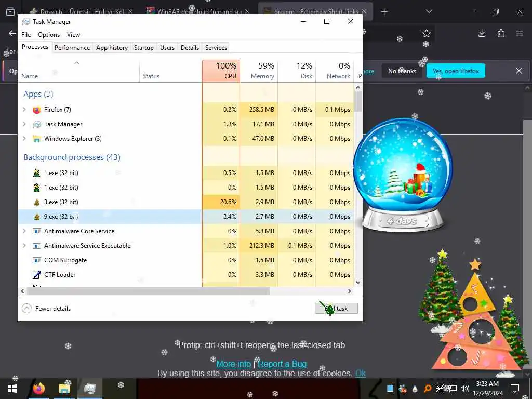
Task: Click the 3.exe process tree icon
Action: tap(37, 202)
